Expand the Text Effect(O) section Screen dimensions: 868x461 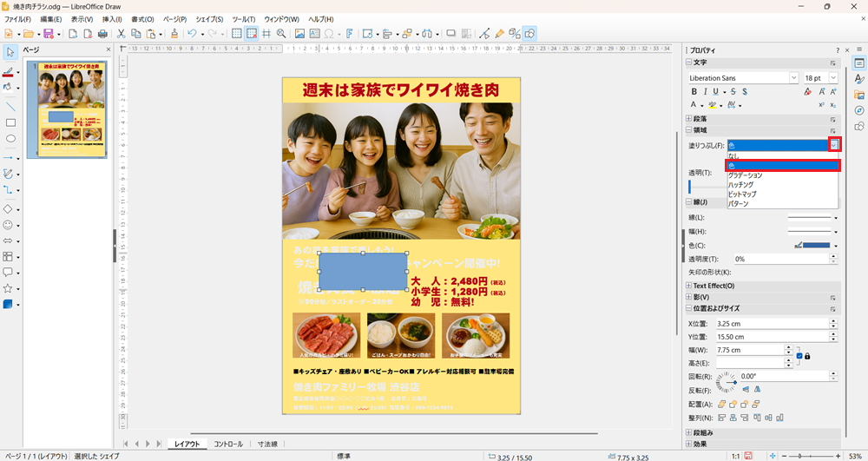pos(688,286)
